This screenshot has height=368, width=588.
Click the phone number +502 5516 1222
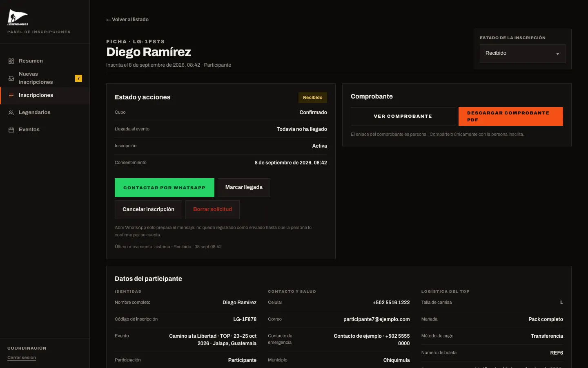coord(391,303)
